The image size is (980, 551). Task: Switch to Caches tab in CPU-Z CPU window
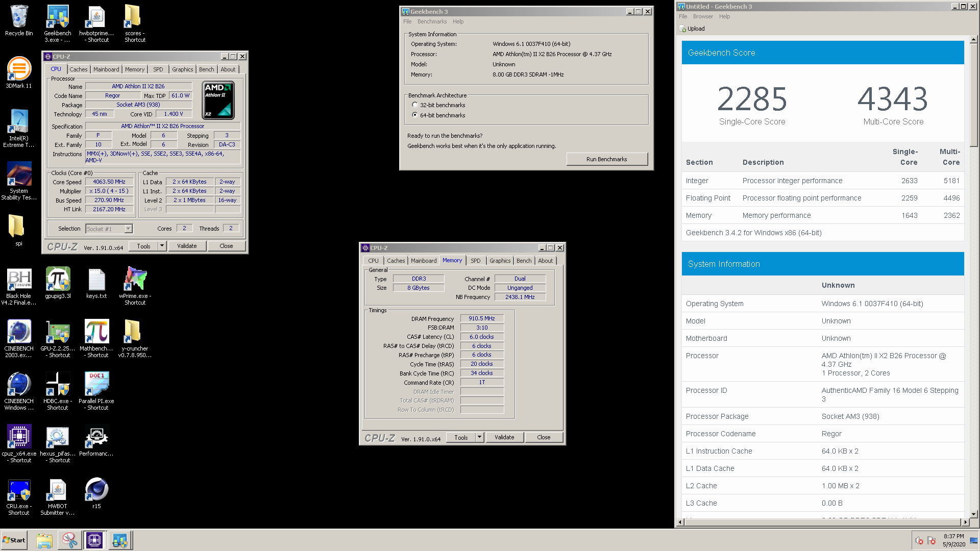(79, 69)
